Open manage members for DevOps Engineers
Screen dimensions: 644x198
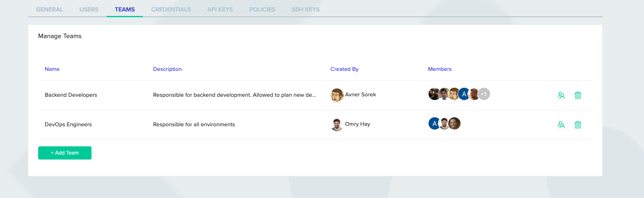point(561,125)
